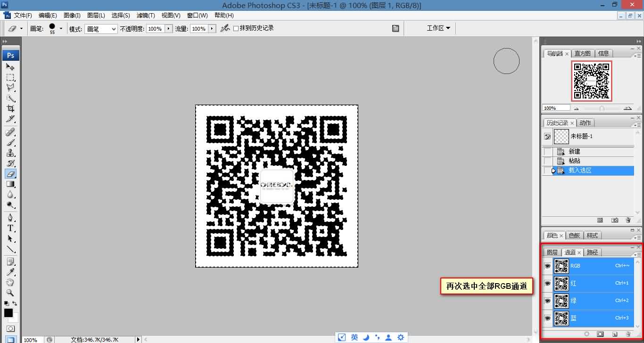Adjust the Navigator zoom slider
The height and width of the screenshot is (343, 644).
(602, 108)
